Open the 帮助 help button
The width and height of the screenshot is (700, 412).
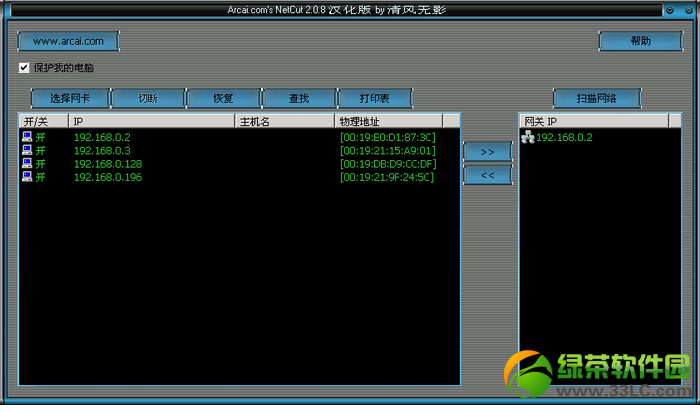(x=641, y=41)
